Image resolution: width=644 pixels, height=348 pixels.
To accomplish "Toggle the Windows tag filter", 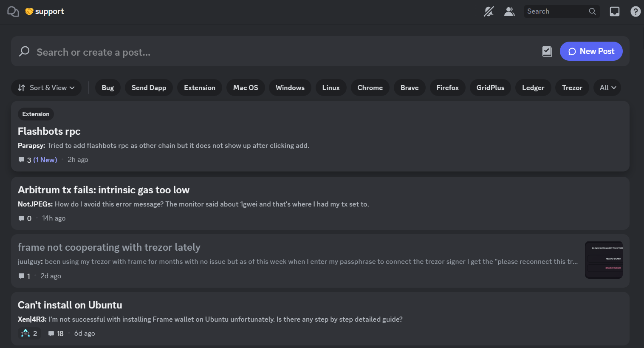I will pos(290,88).
